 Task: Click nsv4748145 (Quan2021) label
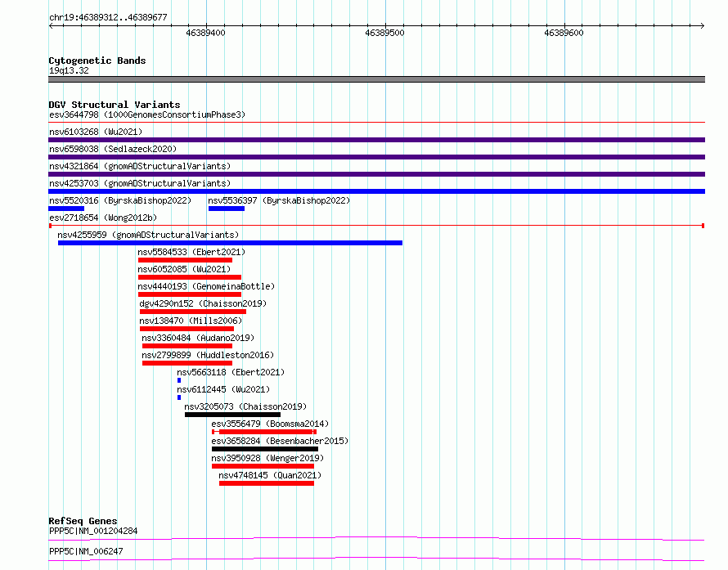pos(270,475)
